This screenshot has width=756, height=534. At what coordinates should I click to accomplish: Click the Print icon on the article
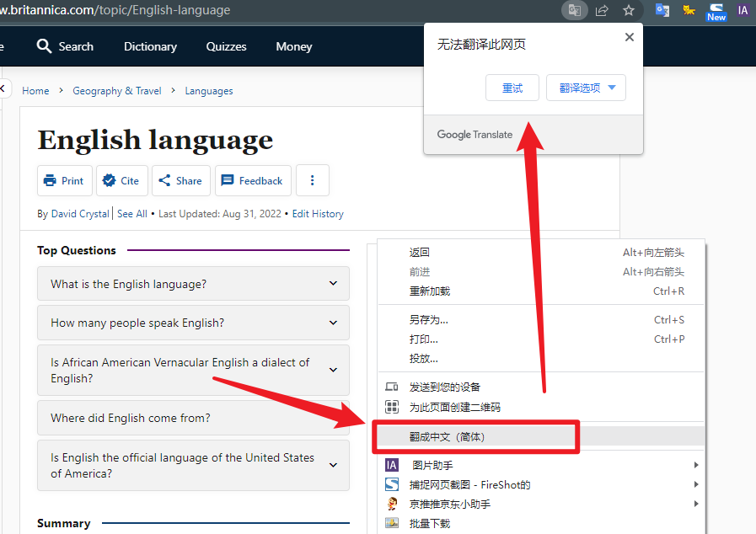click(x=51, y=180)
